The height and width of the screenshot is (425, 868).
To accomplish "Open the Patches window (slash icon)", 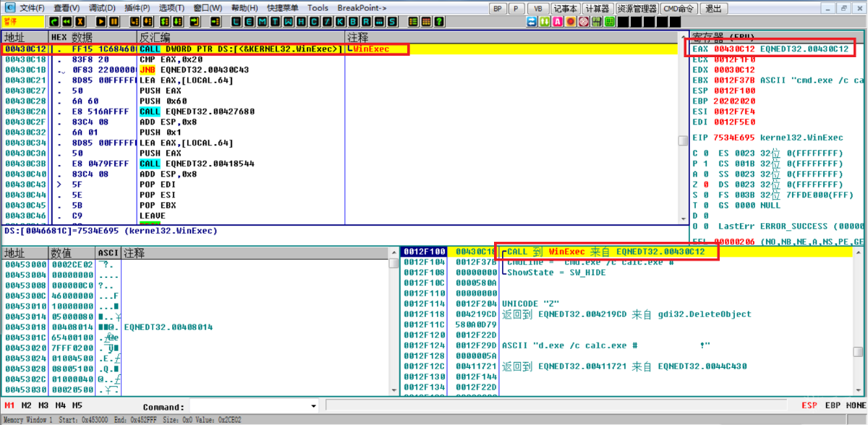I will (327, 22).
